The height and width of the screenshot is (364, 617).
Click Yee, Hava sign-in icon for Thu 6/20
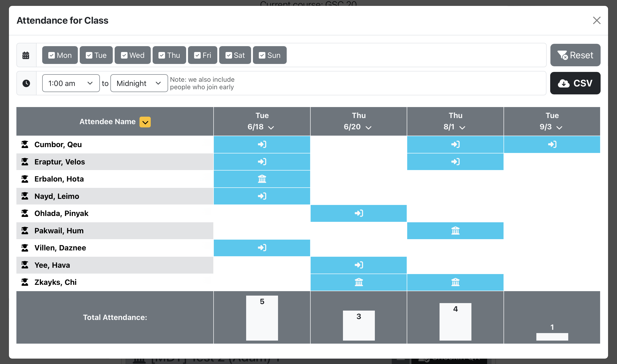[x=359, y=265]
